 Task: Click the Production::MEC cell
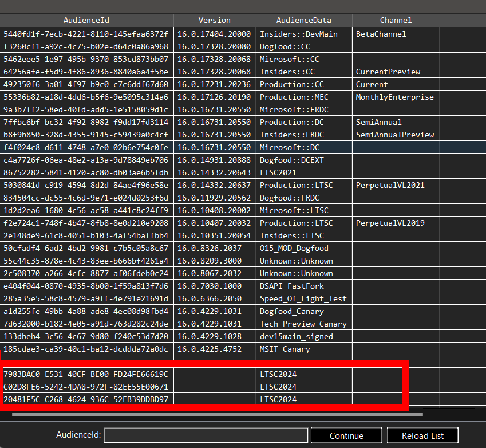point(304,97)
